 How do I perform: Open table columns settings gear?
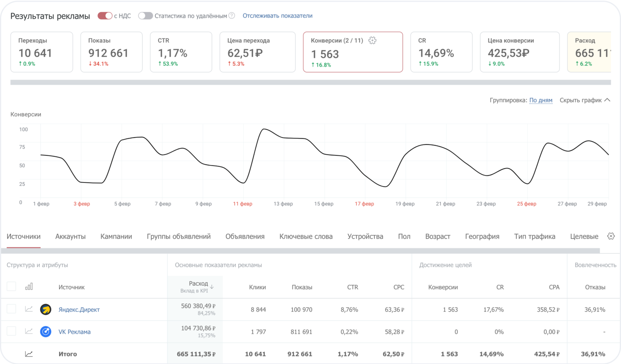coord(611,236)
